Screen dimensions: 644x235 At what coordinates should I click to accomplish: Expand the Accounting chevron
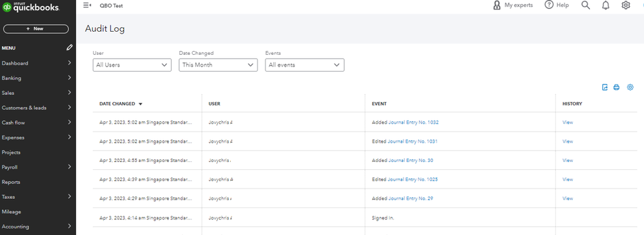pos(70,227)
